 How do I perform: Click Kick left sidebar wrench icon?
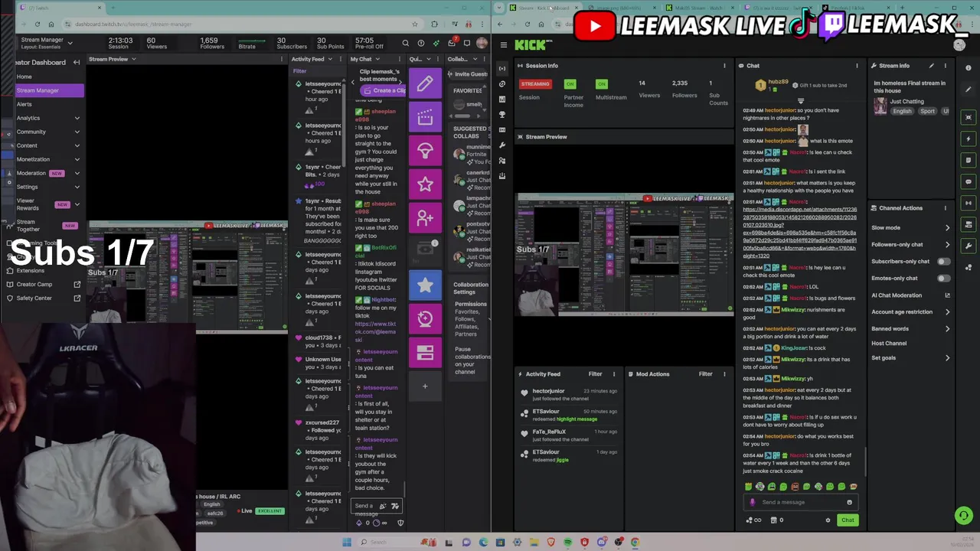tap(501, 145)
